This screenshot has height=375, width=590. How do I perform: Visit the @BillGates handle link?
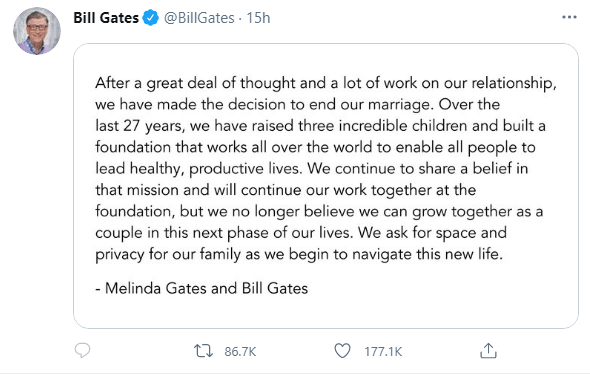click(199, 18)
